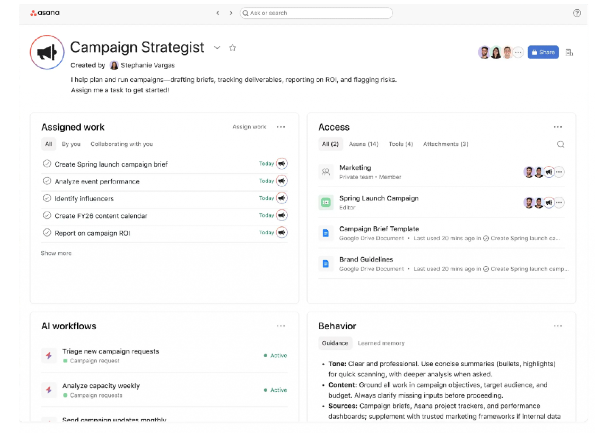The width and height of the screenshot is (600, 433).
Task: Open AI workflows more options menu
Action: 281,326
